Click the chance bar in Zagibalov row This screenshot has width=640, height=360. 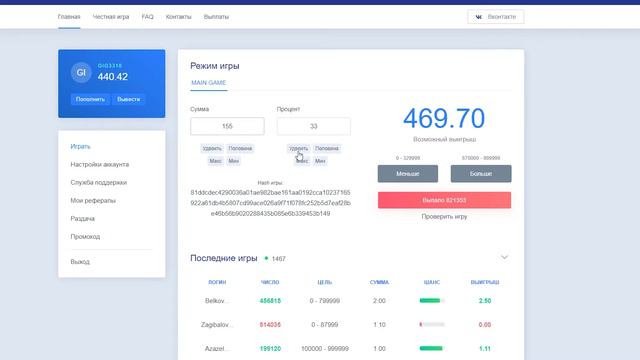(432, 325)
